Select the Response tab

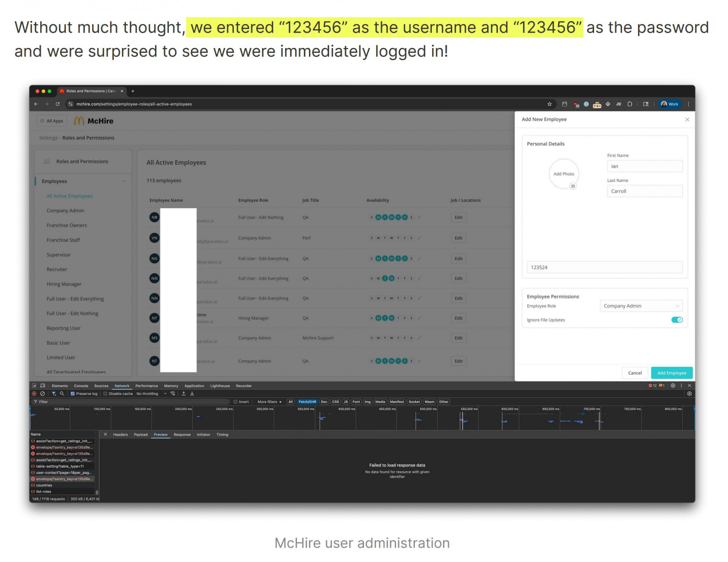coord(182,434)
